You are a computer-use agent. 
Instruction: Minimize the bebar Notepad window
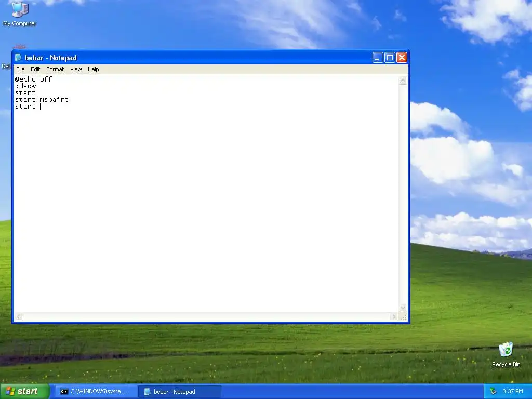coord(378,58)
